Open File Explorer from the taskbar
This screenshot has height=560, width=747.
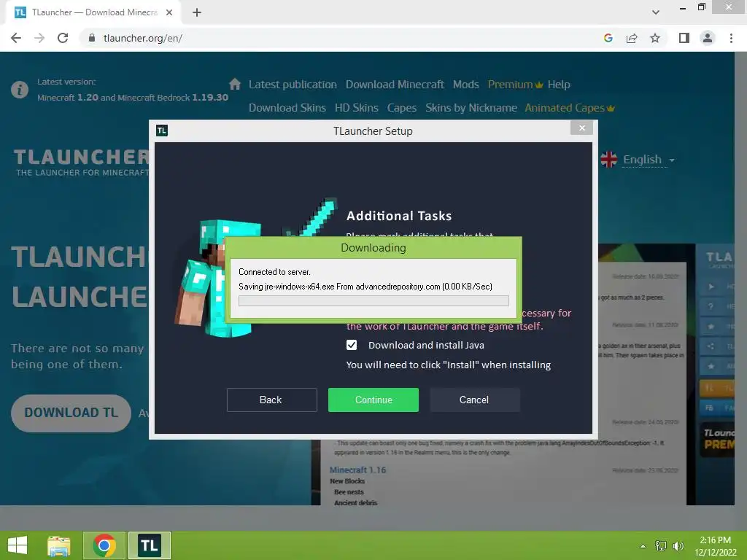59,545
